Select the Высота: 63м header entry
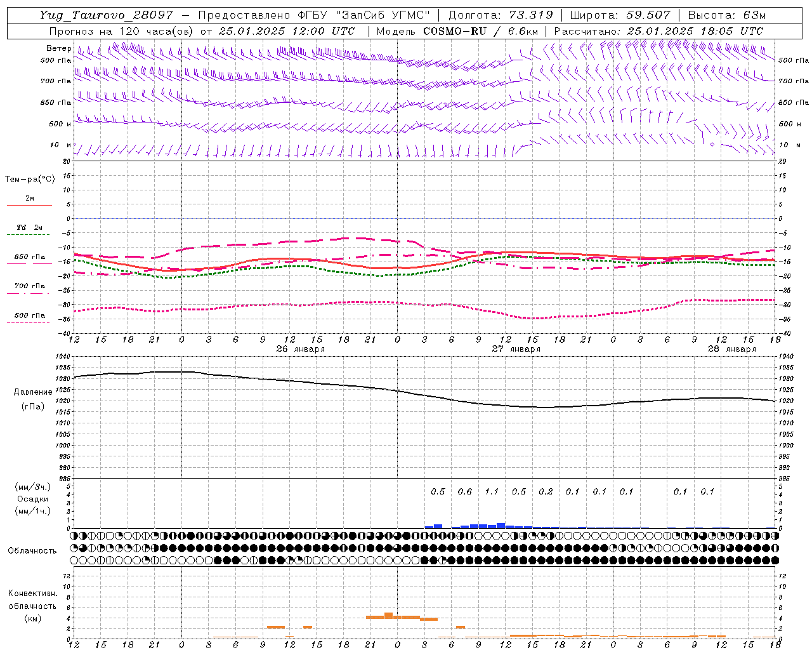Viewport: 812px width, 650px height. pos(727,15)
